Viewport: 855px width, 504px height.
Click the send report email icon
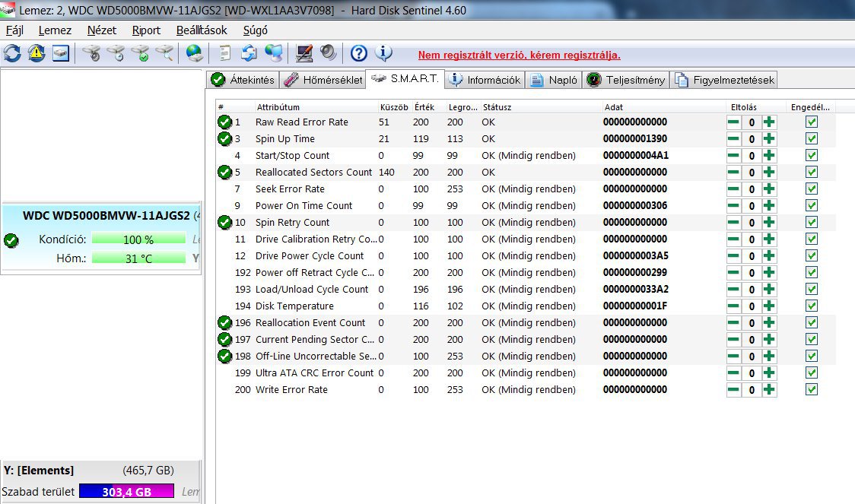pyautogui.click(x=250, y=53)
